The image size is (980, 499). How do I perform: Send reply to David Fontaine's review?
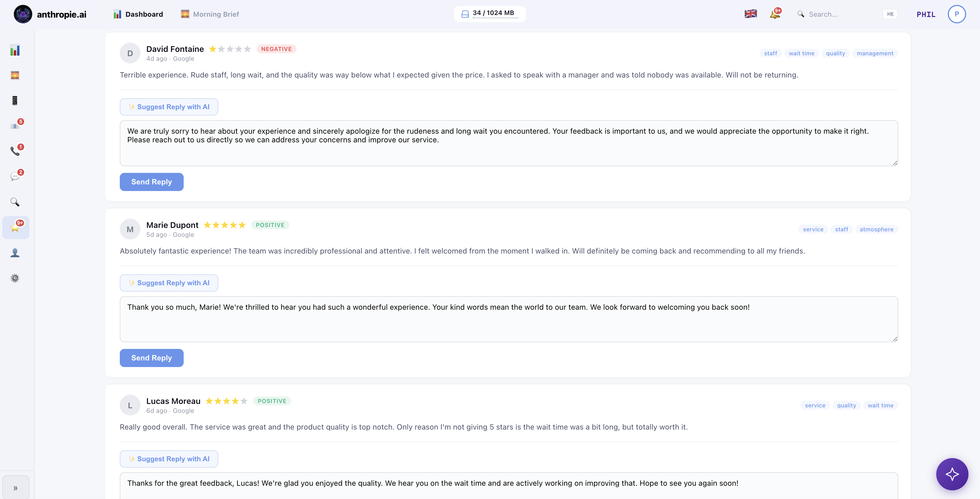[151, 182]
